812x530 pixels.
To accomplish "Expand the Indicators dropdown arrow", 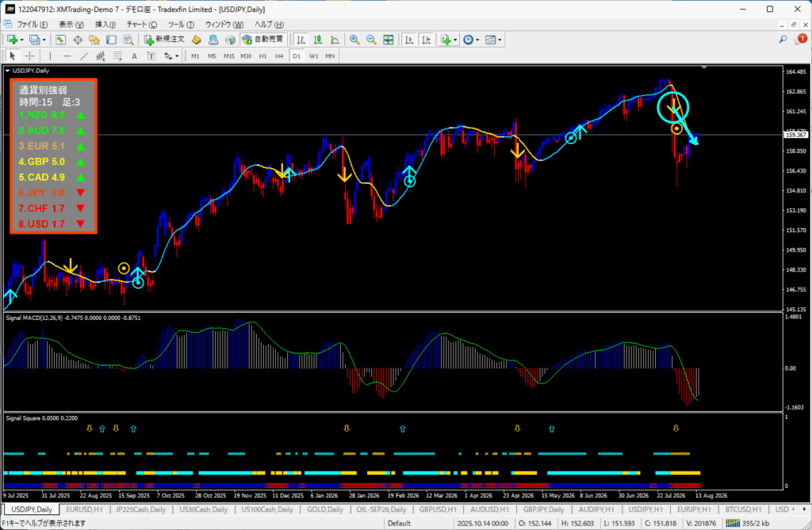I will [455, 40].
